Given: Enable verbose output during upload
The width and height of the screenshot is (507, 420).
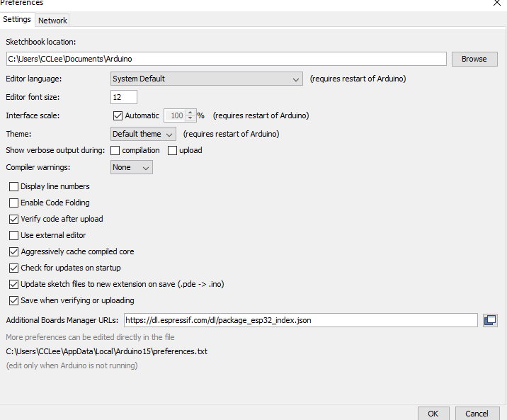Looking at the screenshot, I should [x=172, y=151].
